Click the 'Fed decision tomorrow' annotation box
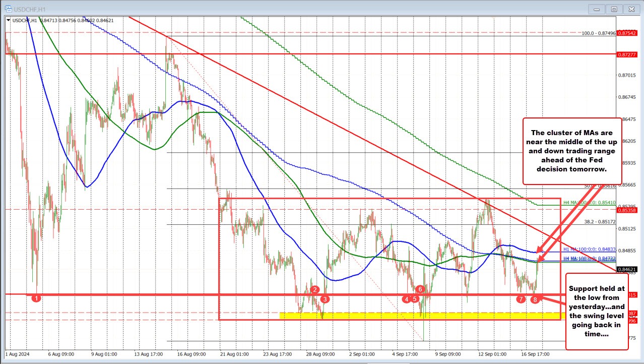The image size is (644, 364). pos(573,150)
